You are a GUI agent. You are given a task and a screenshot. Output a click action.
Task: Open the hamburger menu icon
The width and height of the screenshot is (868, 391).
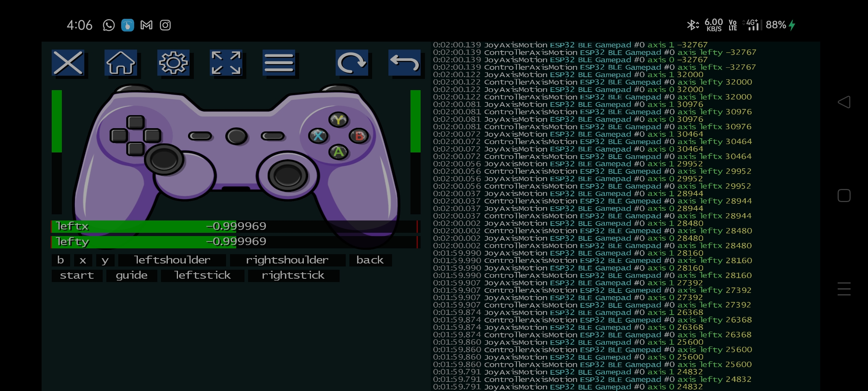[278, 63]
